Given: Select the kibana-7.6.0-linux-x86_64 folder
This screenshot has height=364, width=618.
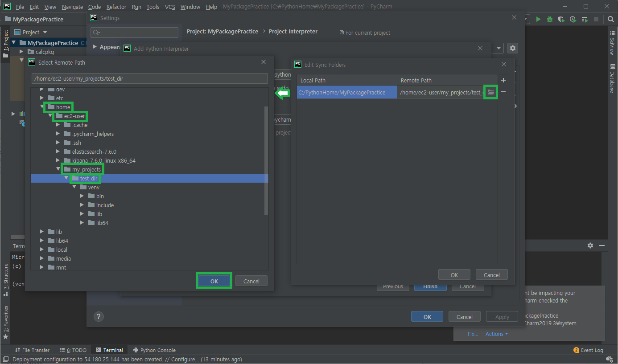Looking at the screenshot, I should (104, 160).
